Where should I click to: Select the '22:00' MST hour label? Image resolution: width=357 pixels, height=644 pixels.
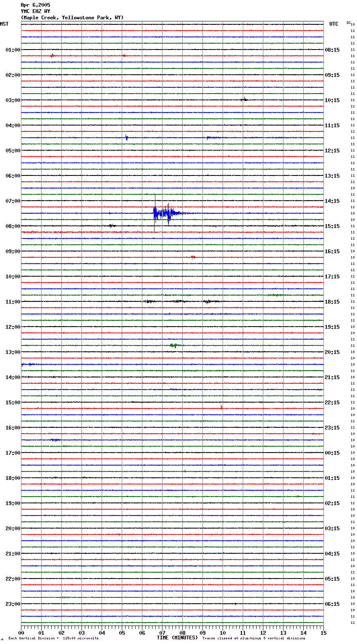(13, 579)
